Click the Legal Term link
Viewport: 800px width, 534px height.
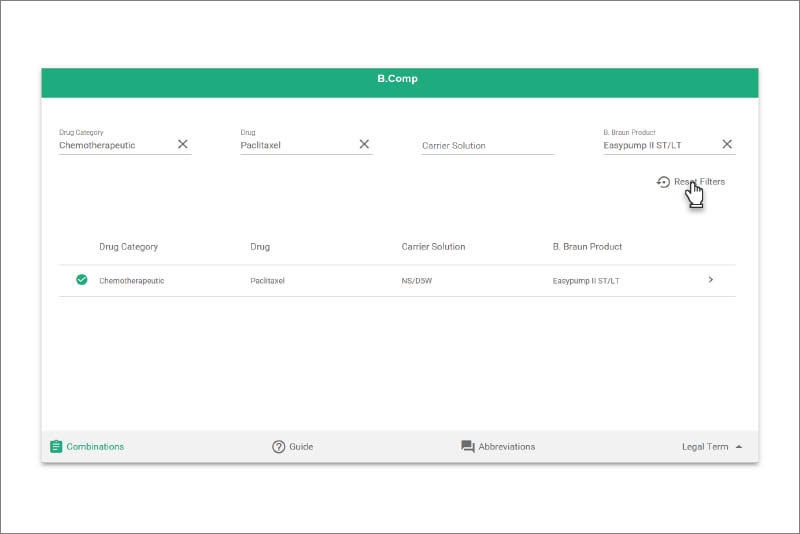[x=704, y=447]
